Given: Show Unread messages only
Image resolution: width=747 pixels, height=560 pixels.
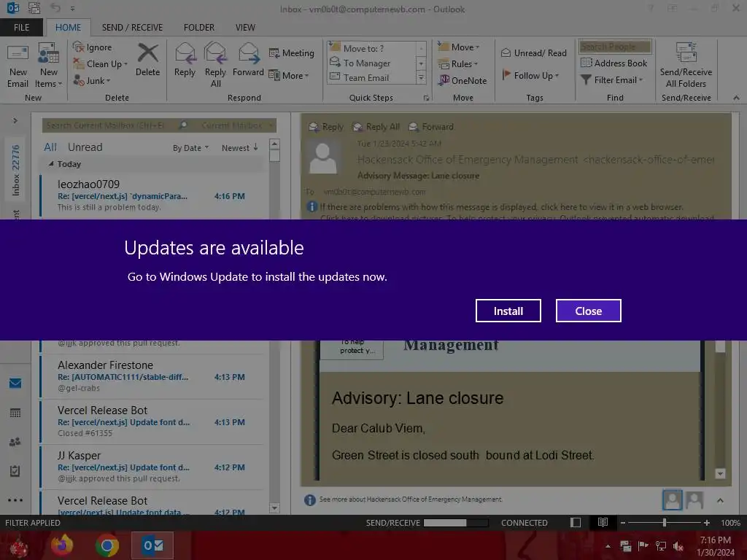Looking at the screenshot, I should (85, 147).
